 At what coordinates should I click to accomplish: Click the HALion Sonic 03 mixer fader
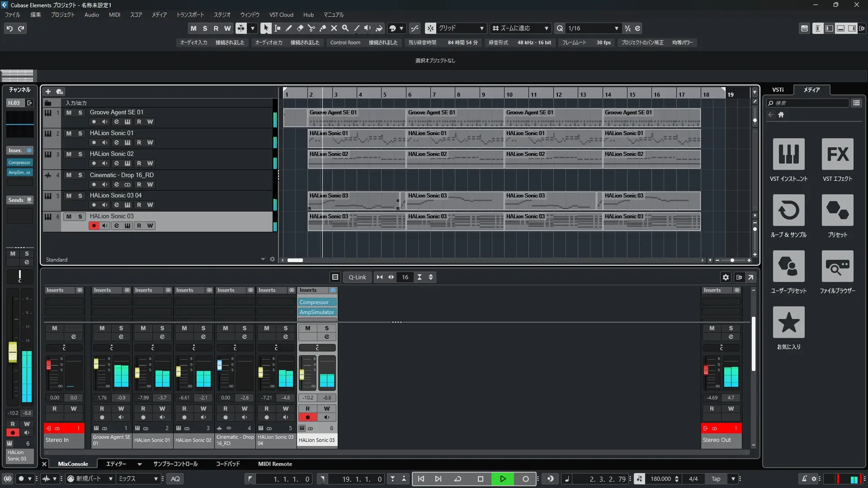tap(302, 375)
